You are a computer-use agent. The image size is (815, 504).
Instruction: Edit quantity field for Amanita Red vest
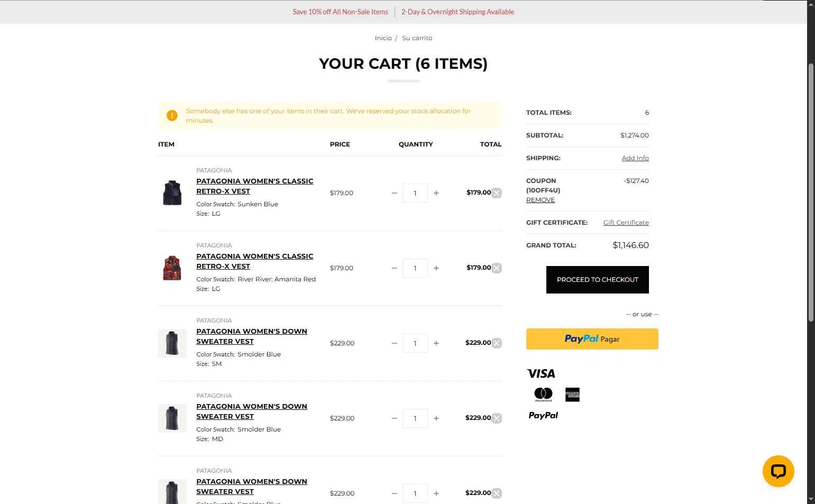415,268
